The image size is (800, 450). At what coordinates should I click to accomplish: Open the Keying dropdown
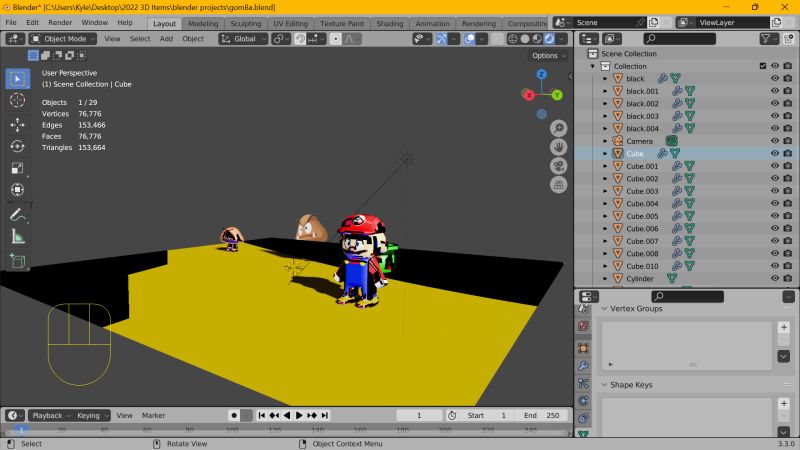(92, 415)
